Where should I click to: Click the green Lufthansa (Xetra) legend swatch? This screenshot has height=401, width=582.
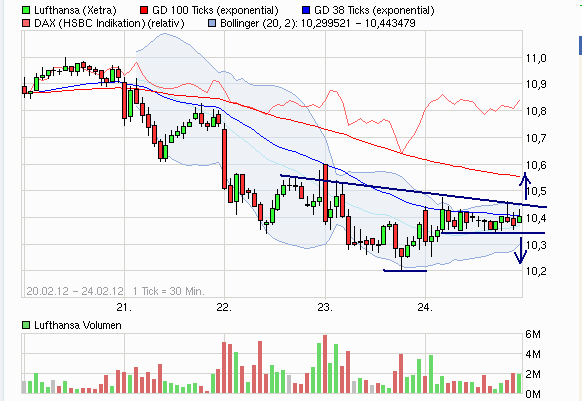point(26,10)
